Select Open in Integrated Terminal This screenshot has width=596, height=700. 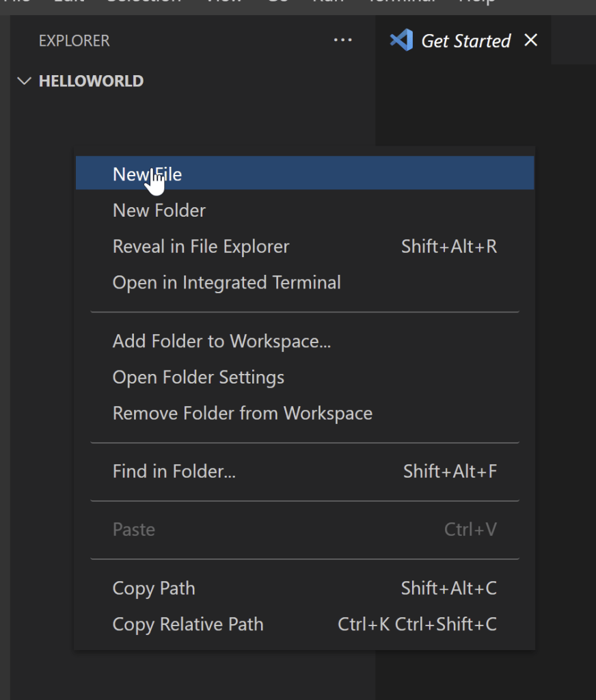[x=226, y=283]
